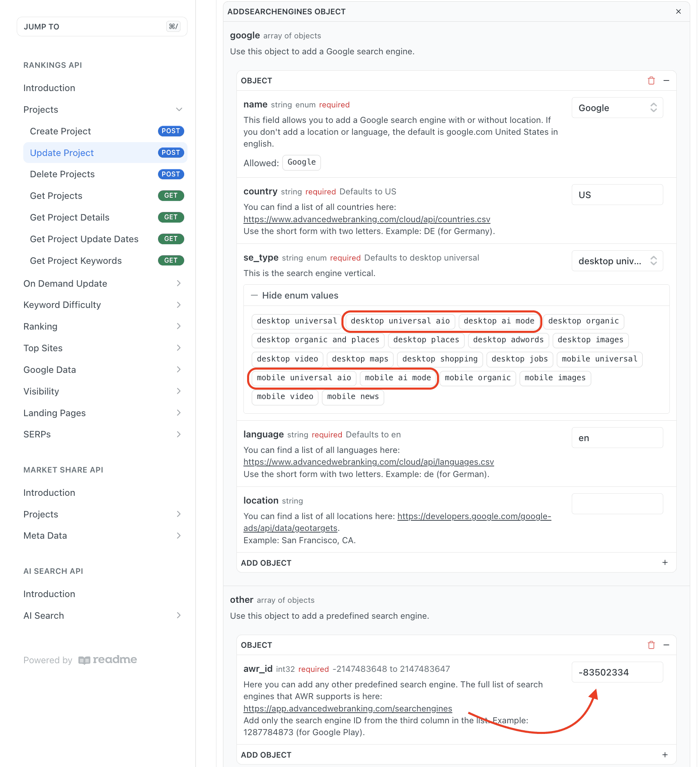Click the 'desktop organic' enum value
The width and height of the screenshot is (700, 767).
click(x=584, y=321)
